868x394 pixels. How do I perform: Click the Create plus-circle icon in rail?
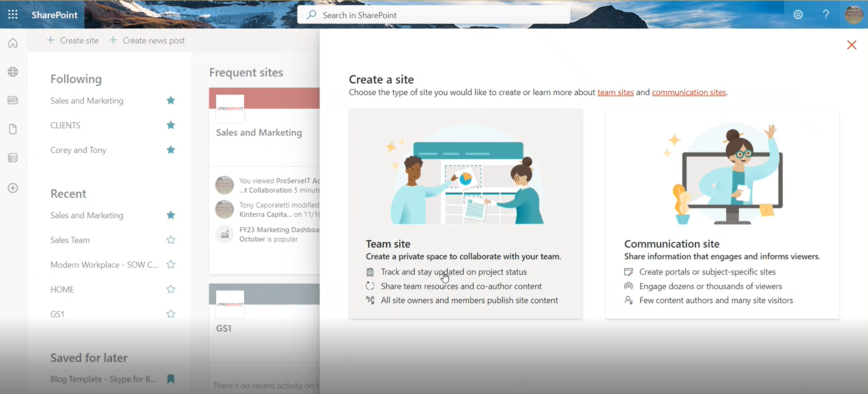(13, 188)
